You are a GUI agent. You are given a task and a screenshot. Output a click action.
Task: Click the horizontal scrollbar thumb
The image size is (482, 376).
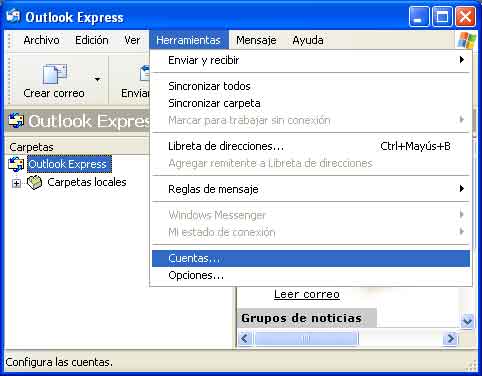[306, 339]
